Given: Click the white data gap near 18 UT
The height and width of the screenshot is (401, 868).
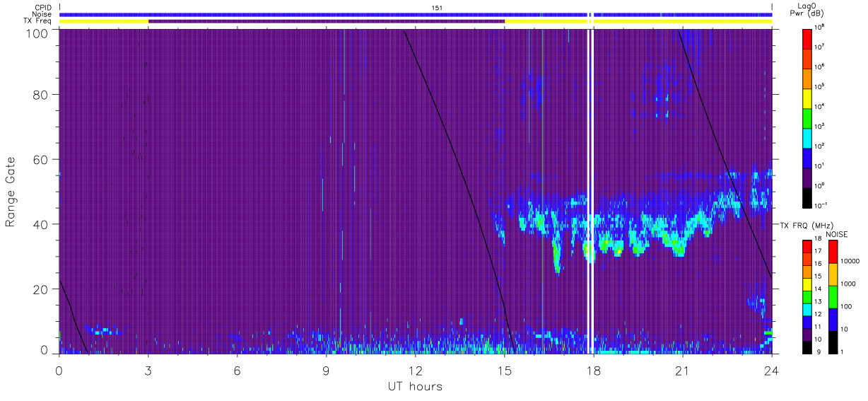Looking at the screenshot, I should [591, 191].
